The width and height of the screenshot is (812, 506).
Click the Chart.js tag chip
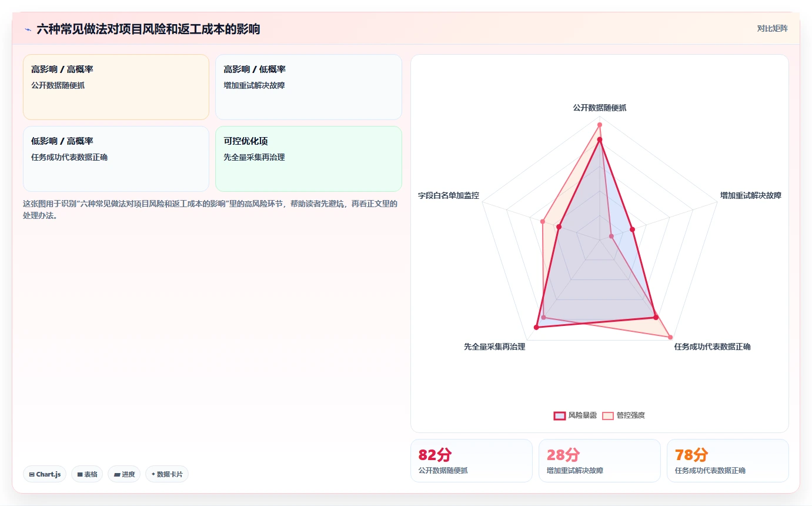45,474
